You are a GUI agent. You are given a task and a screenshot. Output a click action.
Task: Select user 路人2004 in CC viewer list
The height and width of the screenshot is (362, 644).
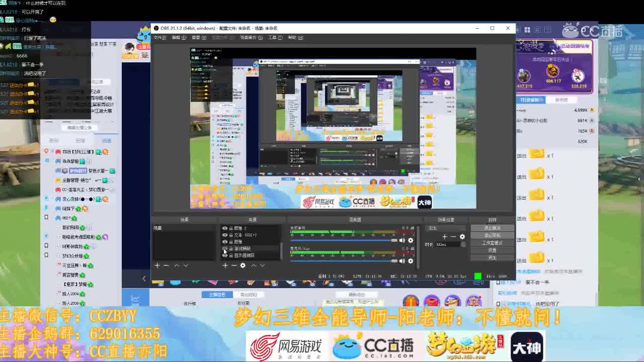pos(70,294)
